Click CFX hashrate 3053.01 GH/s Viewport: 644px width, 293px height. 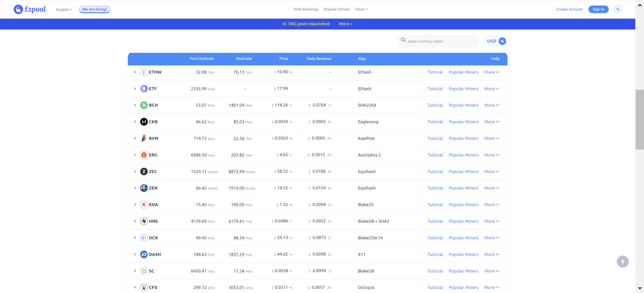240,287
